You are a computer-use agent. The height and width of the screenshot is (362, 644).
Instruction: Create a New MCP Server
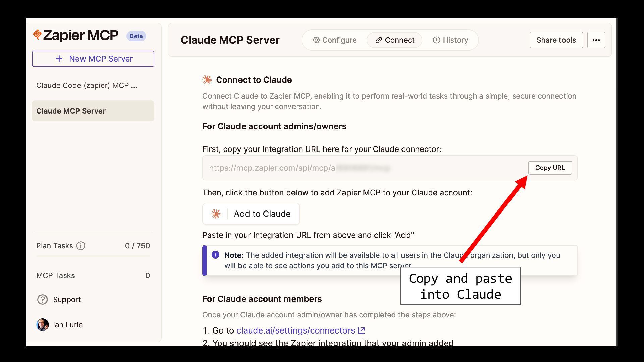tap(93, 59)
